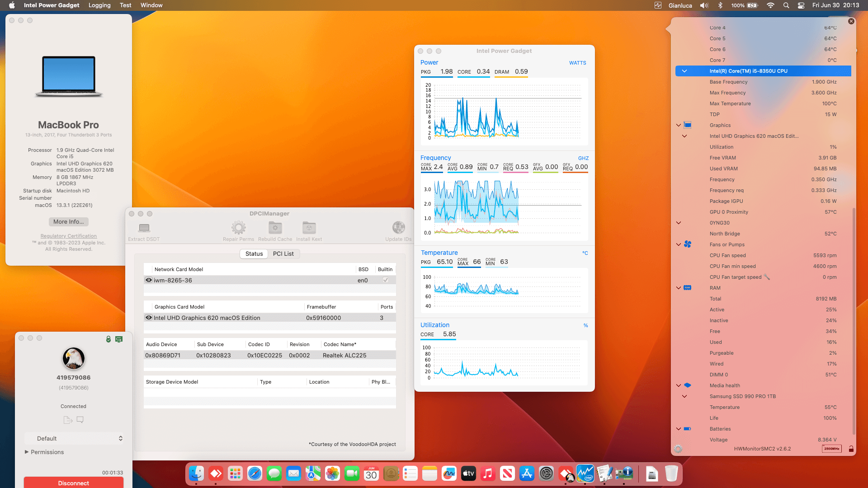Toggle eye icon for Intel UHD Graphics 620 row
This screenshot has height=488, width=868.
click(x=148, y=318)
